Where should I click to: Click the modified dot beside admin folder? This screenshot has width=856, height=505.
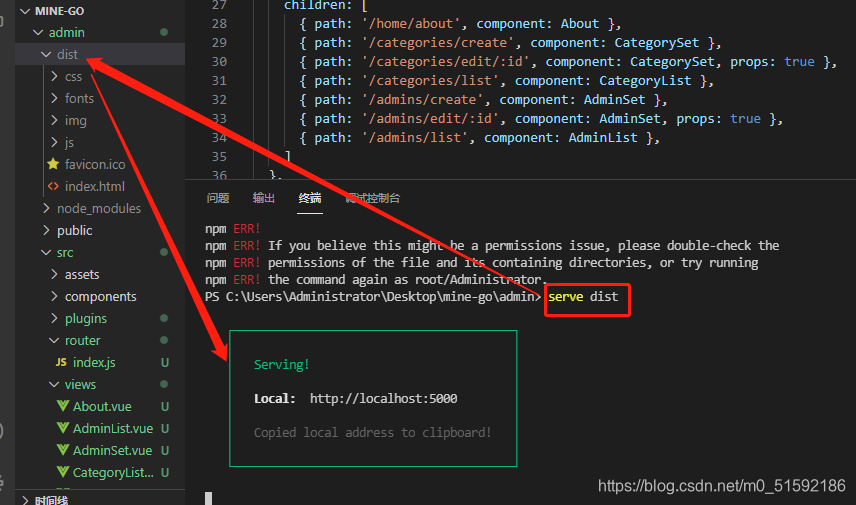point(164,32)
